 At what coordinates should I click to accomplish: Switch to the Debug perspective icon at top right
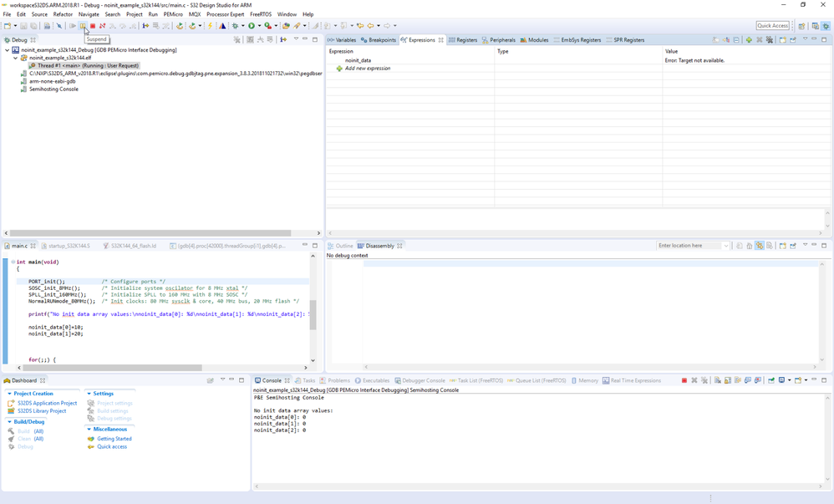pos(826,26)
